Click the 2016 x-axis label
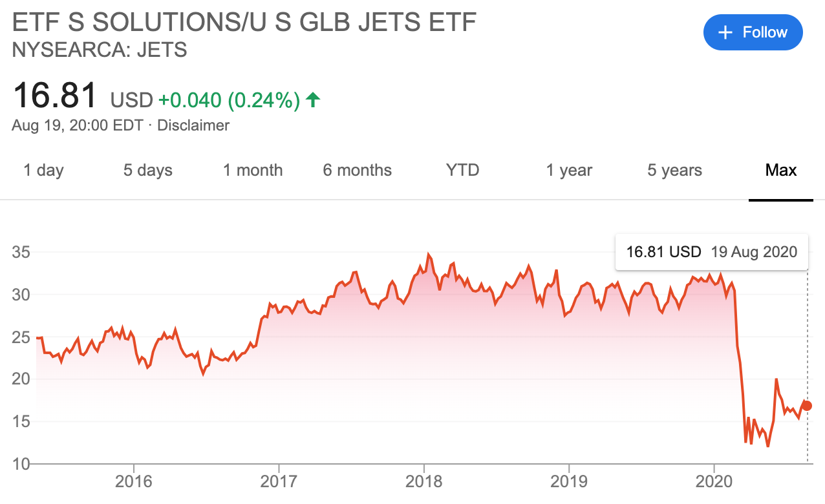This screenshot has height=504, width=825. pos(133,482)
